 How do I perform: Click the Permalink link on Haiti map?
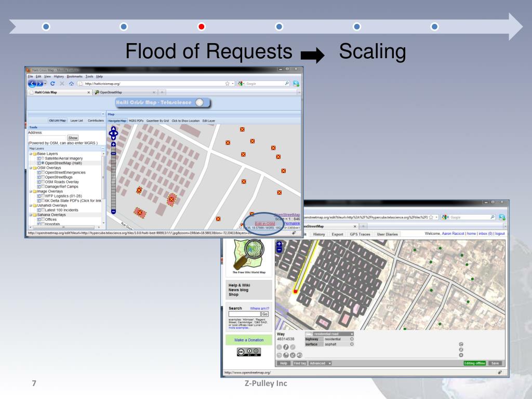point(292,223)
